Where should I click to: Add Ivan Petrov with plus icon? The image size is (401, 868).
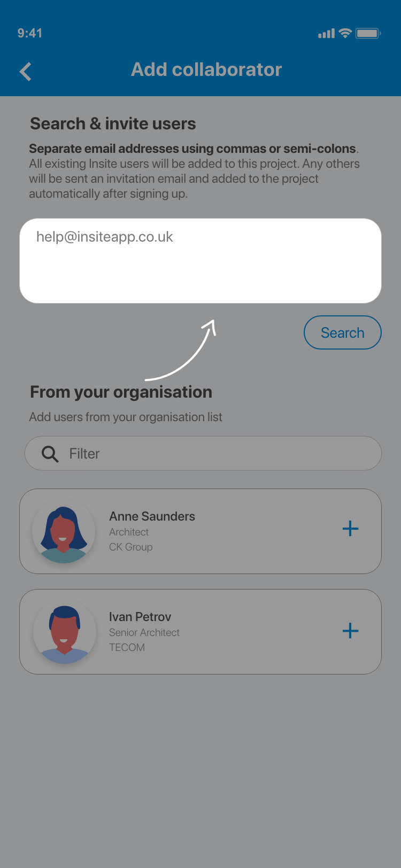tap(350, 631)
